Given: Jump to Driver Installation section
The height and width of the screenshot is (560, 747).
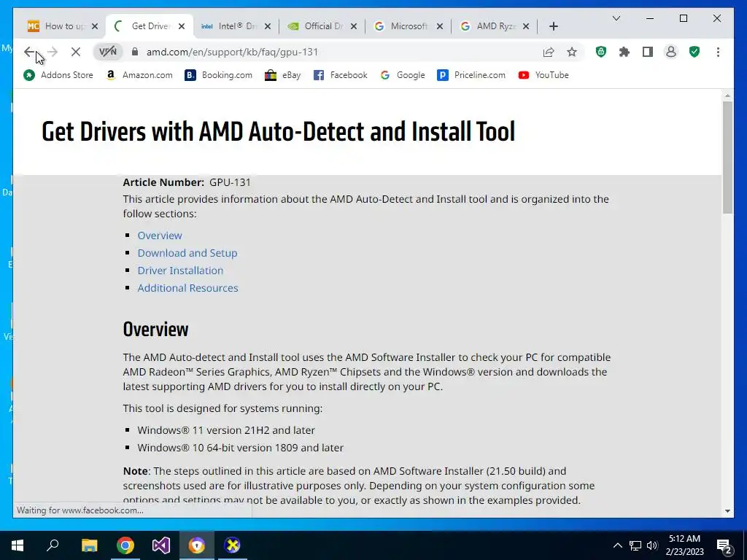Looking at the screenshot, I should click(180, 271).
